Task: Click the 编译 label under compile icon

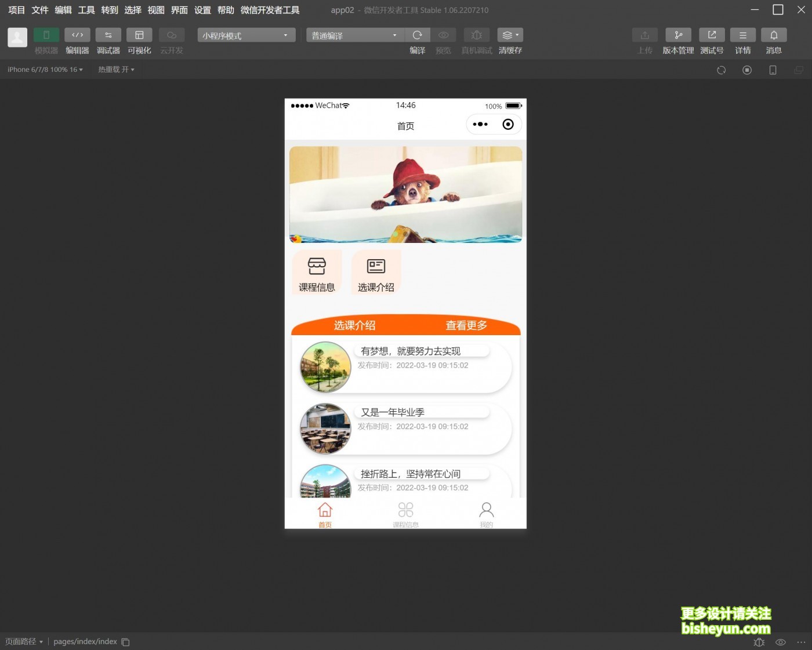Action: coord(418,50)
